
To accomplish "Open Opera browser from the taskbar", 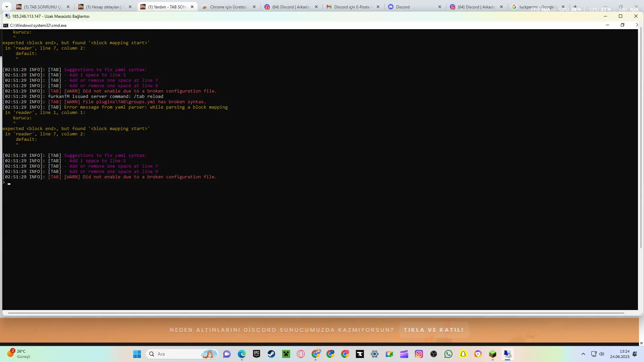I will pos(301,354).
